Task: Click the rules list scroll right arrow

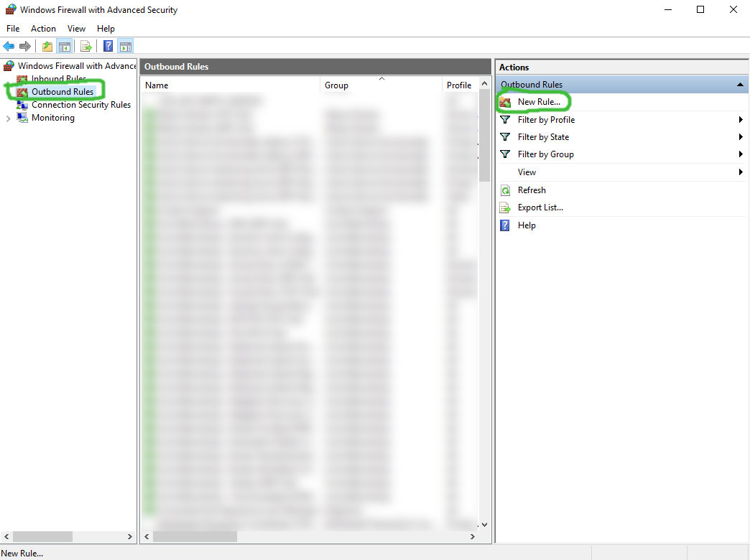Action: [473, 536]
